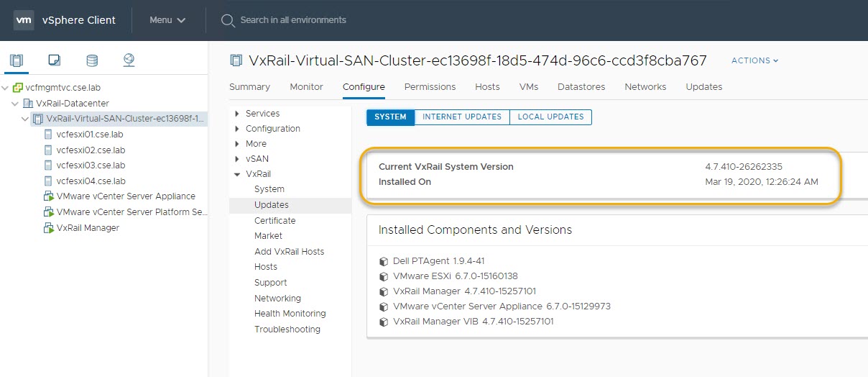Collapse the VxRail-Datacenter tree node

[x=15, y=104]
